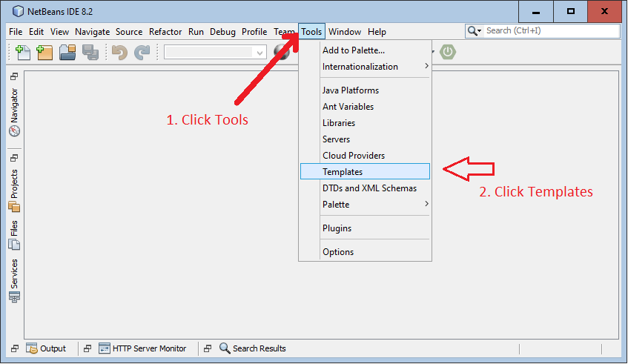Open the Help menu
Image resolution: width=628 pixels, height=364 pixels.
tap(377, 32)
